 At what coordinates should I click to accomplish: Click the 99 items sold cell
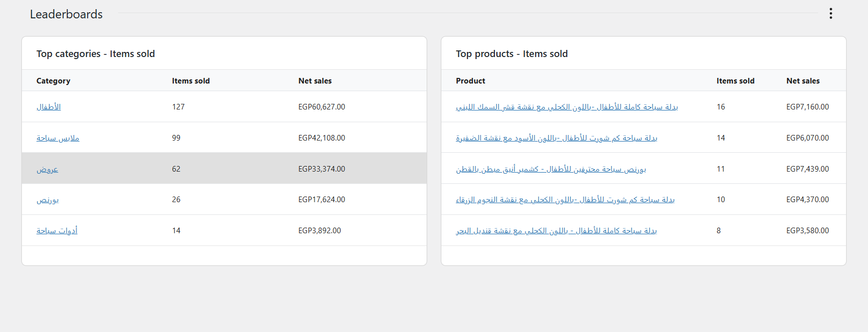point(176,138)
